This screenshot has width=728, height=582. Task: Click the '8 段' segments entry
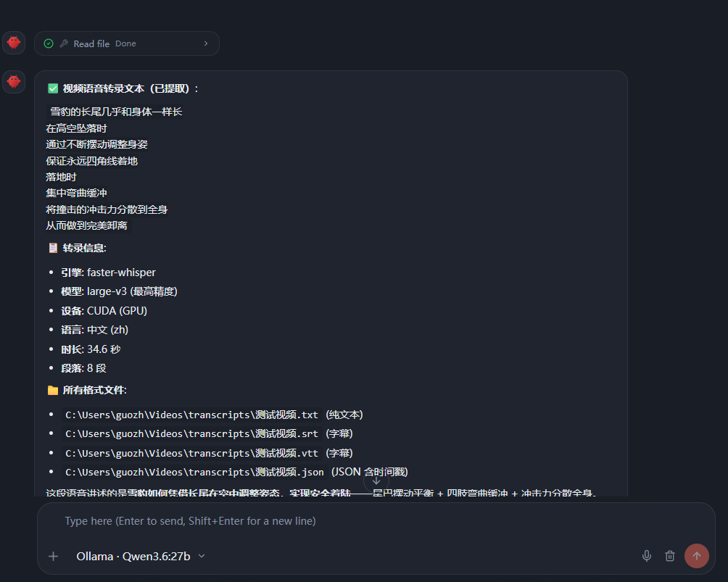click(x=96, y=368)
